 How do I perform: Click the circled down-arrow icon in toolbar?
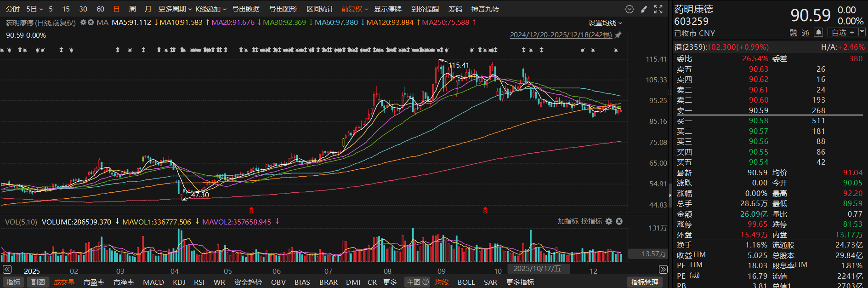630,9
